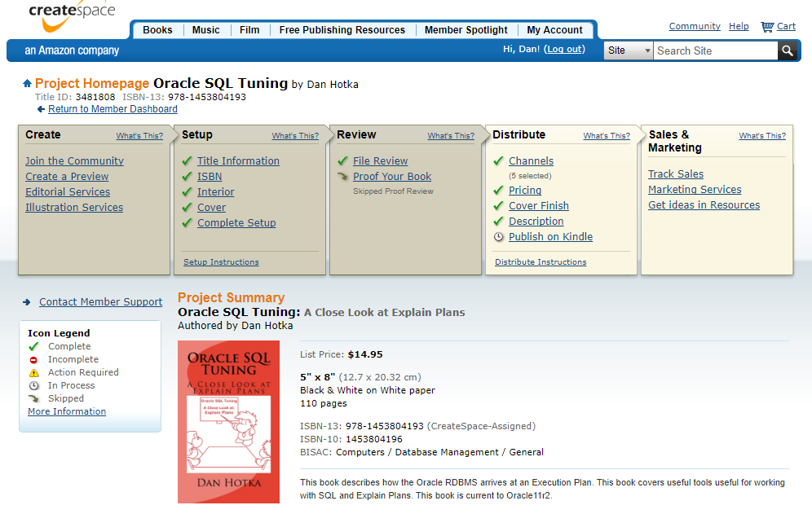Click the green checkmark beside File Review
This screenshot has width=812, height=514.
342,161
